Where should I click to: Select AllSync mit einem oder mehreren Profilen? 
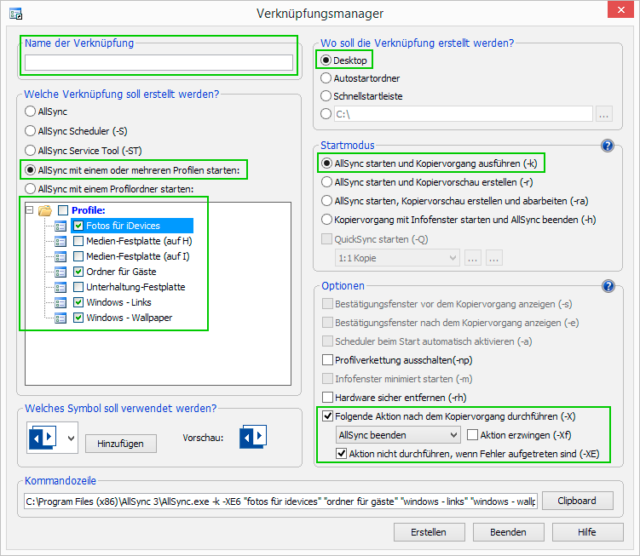30,170
